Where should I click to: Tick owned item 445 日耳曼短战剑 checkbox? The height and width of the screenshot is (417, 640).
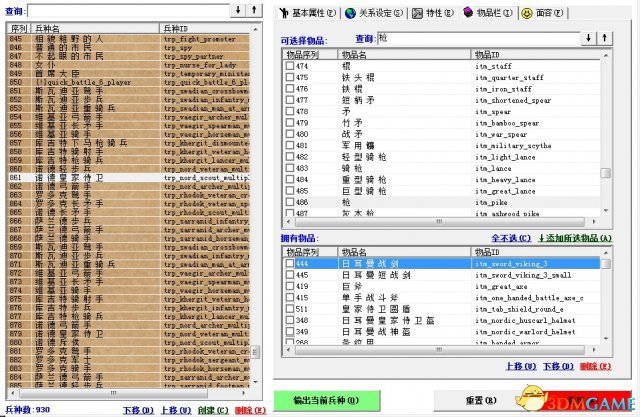click(x=290, y=275)
